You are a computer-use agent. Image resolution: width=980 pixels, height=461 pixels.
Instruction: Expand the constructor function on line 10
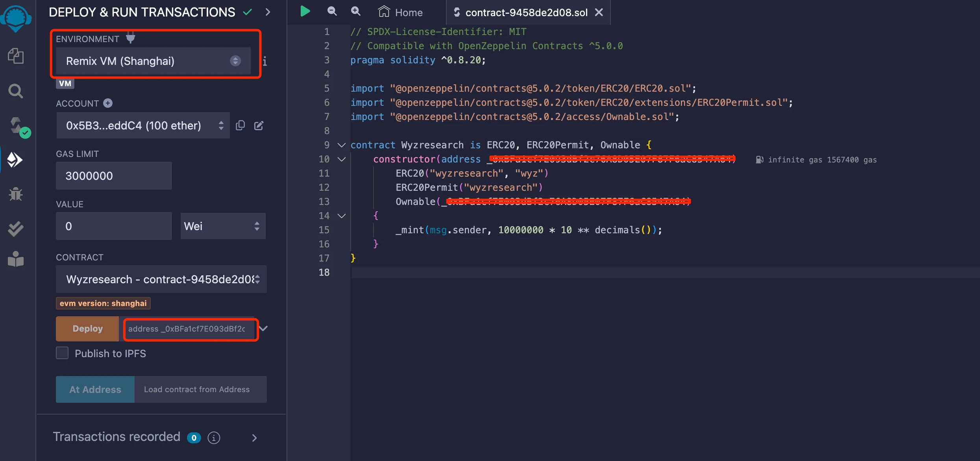(341, 159)
